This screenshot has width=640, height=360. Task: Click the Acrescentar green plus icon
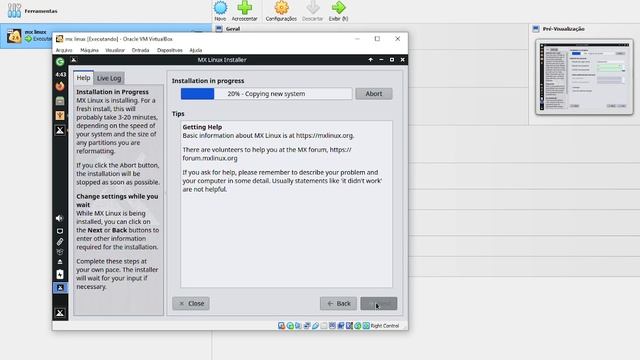(244, 7)
